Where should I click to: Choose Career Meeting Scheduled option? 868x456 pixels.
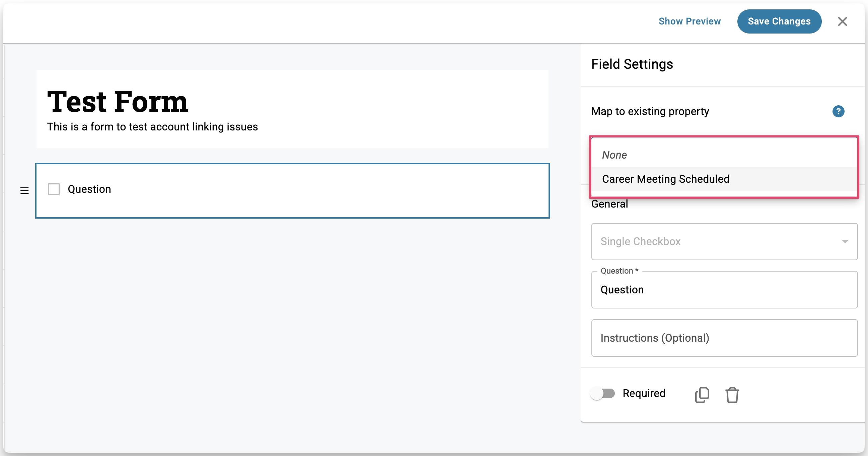tap(665, 179)
